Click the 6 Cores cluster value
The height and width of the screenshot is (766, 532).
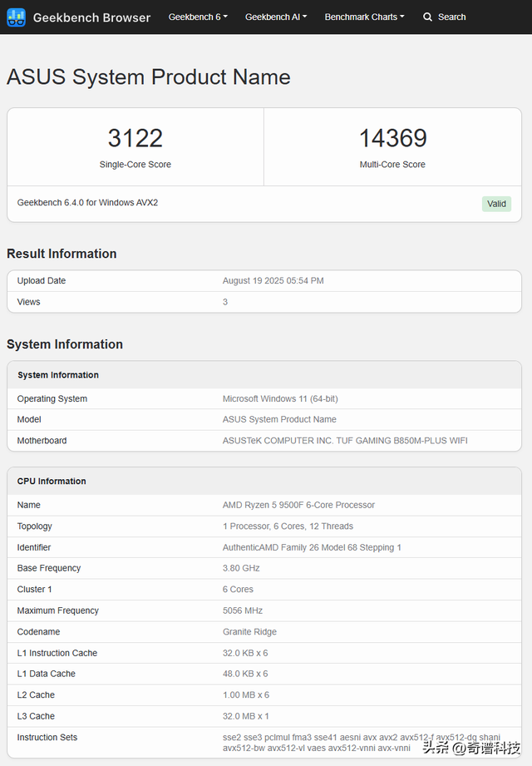tap(239, 589)
